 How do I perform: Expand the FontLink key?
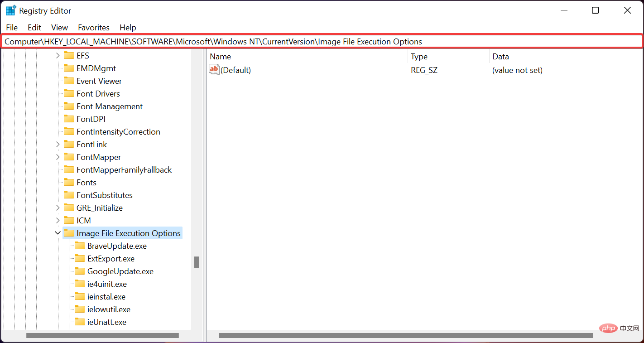click(58, 145)
